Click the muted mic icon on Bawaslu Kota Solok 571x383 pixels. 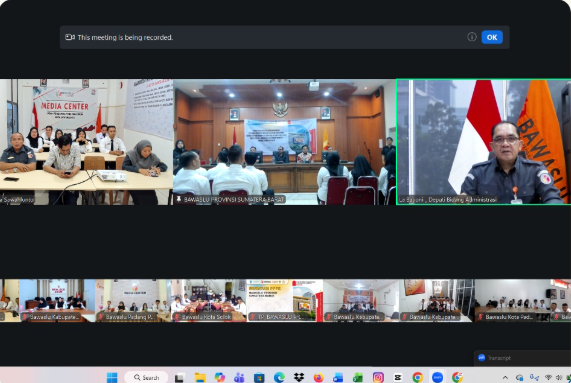(177, 317)
